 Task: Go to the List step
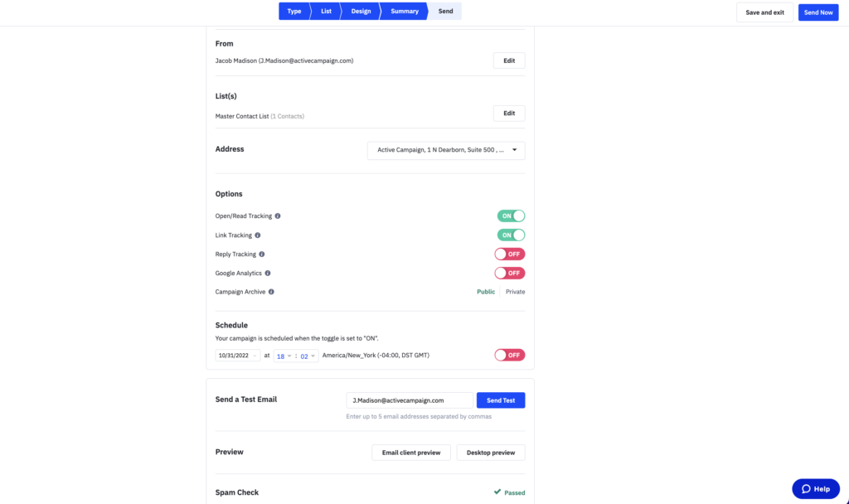(326, 12)
